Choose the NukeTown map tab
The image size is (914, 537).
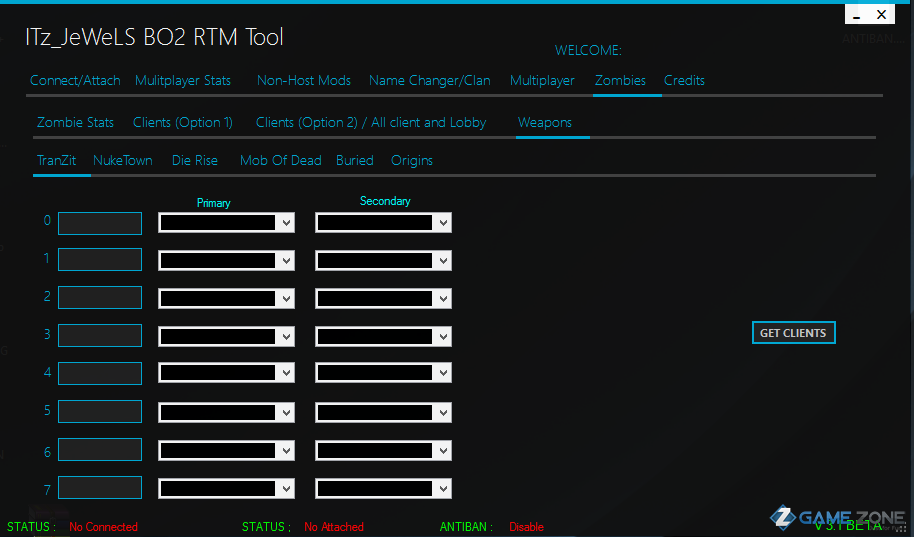tap(123, 160)
